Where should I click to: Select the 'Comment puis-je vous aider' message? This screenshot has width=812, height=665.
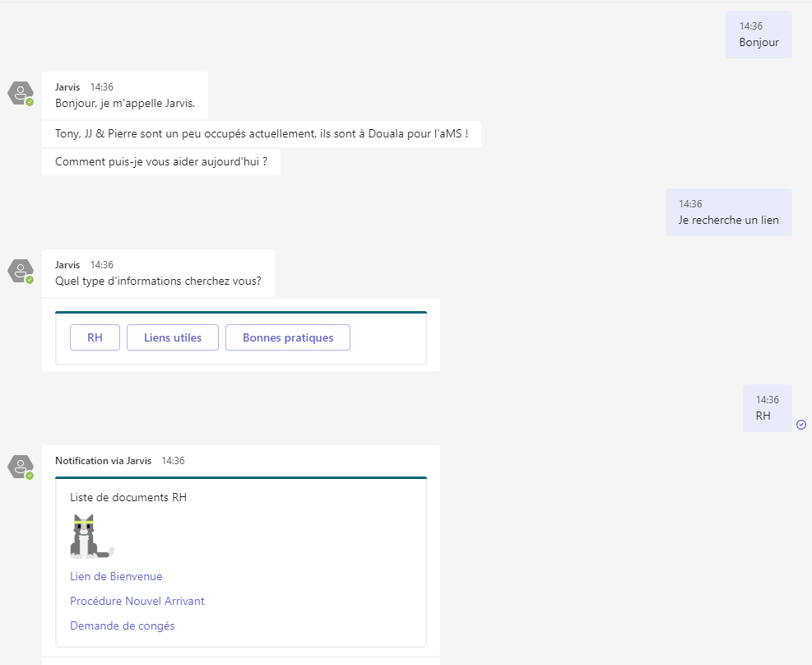[x=161, y=162]
